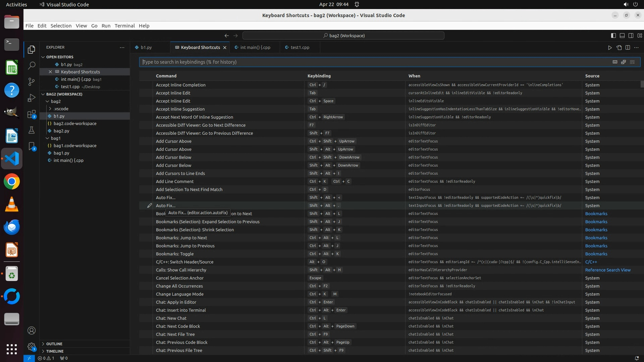The image size is (644, 362).
Task: Toggle Panel layout button in title bar
Action: (x=622, y=36)
